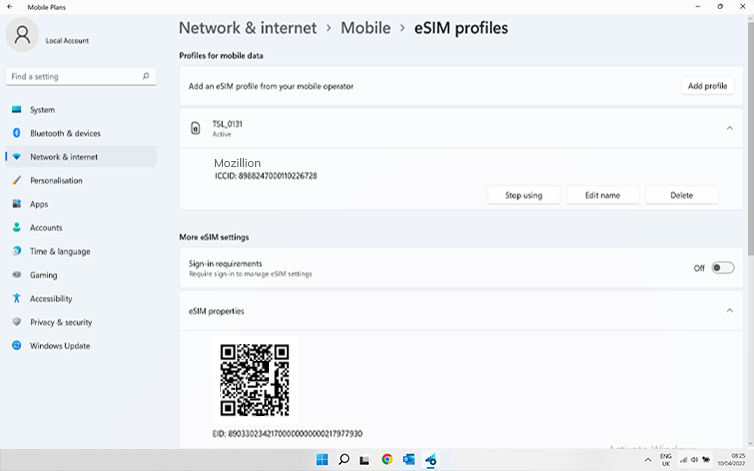Launch Google Chrome from taskbar
This screenshot has height=471, width=754.
[387, 460]
